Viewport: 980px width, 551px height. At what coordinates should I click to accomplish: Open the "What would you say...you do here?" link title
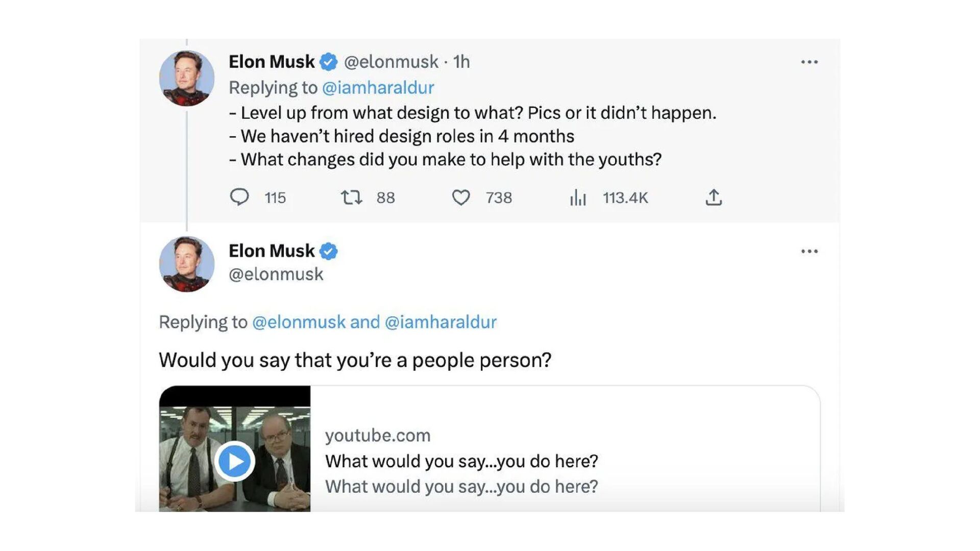pyautogui.click(x=461, y=461)
